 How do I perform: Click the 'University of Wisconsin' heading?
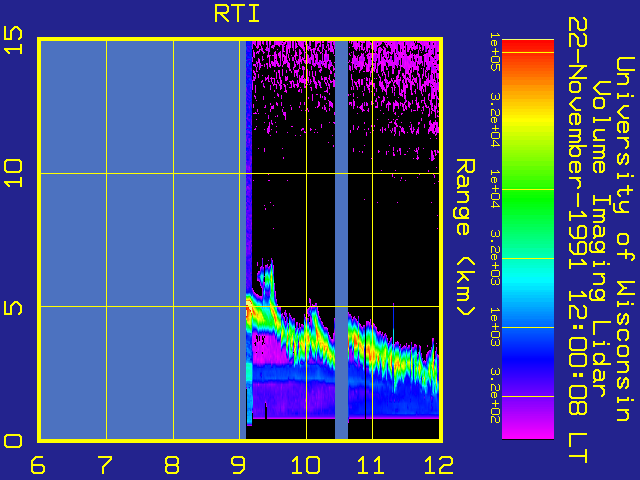[x=625, y=239]
